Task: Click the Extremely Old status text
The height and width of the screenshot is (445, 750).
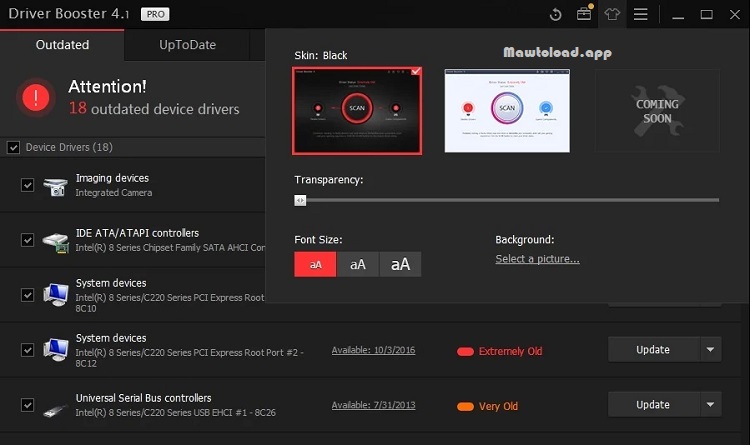Action: tap(510, 352)
